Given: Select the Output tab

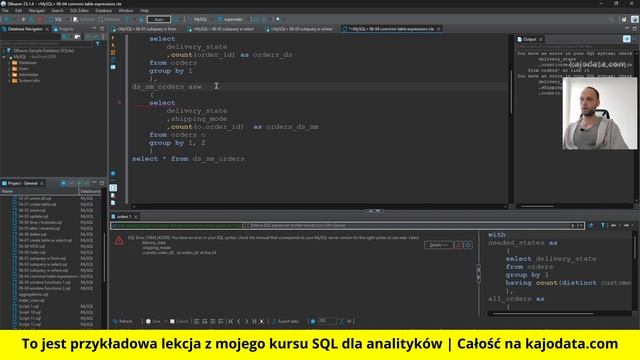Looking at the screenshot, I should point(529,39).
